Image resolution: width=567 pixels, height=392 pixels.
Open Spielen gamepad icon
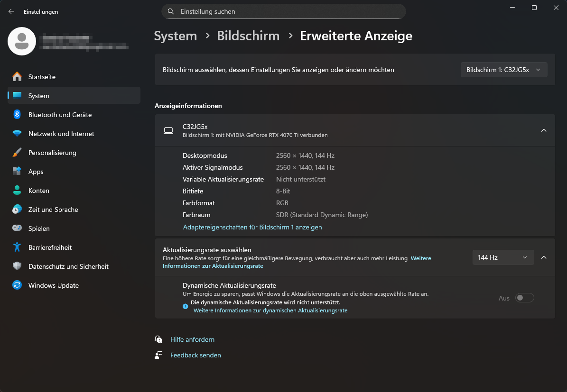click(x=17, y=228)
